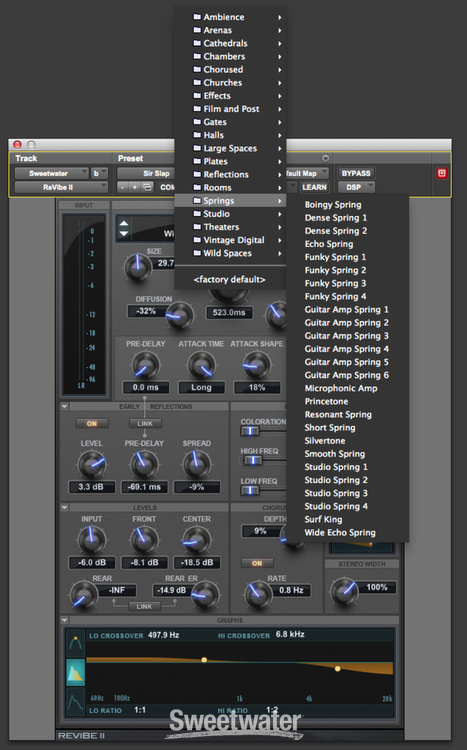This screenshot has width=467, height=750.
Task: Click the low crossover point on graph
Action: (x=204, y=660)
